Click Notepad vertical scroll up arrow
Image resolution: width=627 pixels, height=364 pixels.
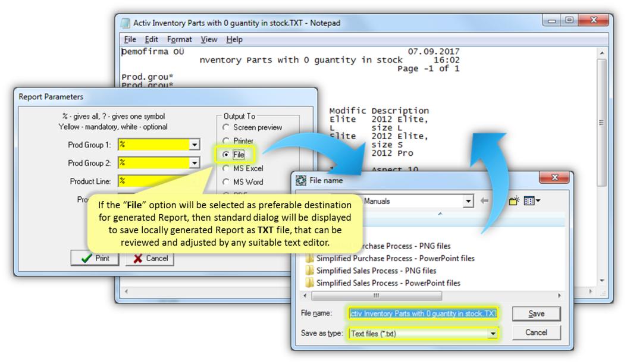[x=602, y=53]
